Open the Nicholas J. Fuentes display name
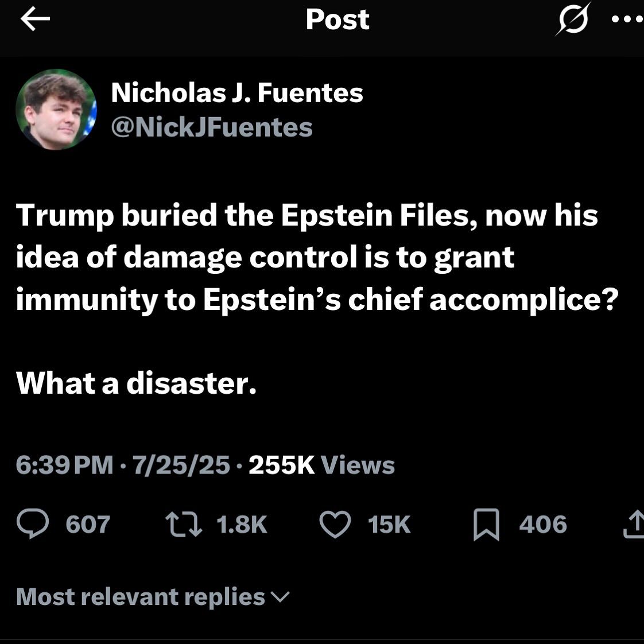The image size is (644, 644). point(237,92)
